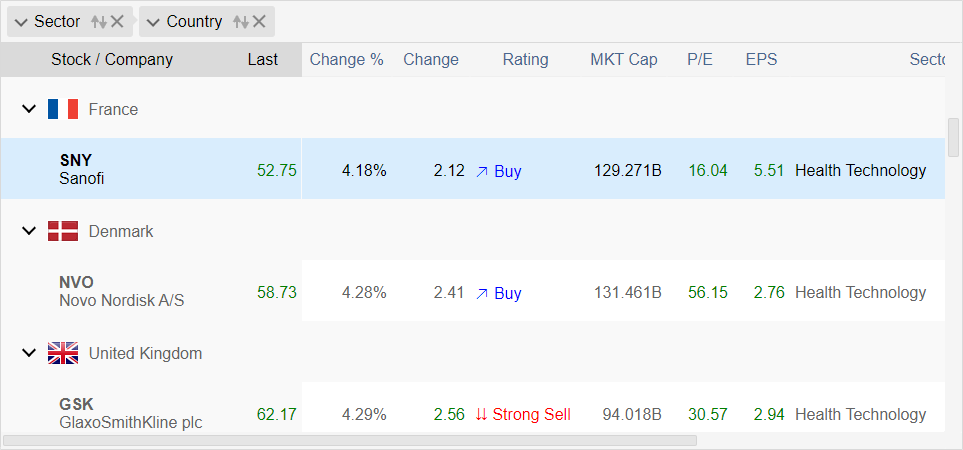Viewport: 963px width, 450px height.
Task: Sort by the Change column header
Action: [x=431, y=60]
